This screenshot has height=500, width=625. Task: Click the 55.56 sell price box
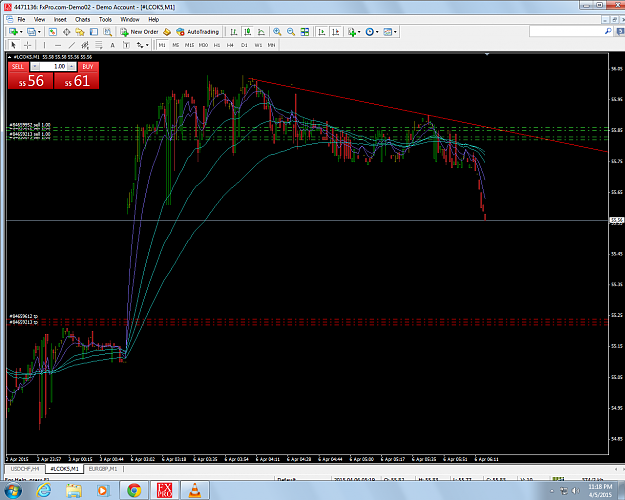point(31,81)
